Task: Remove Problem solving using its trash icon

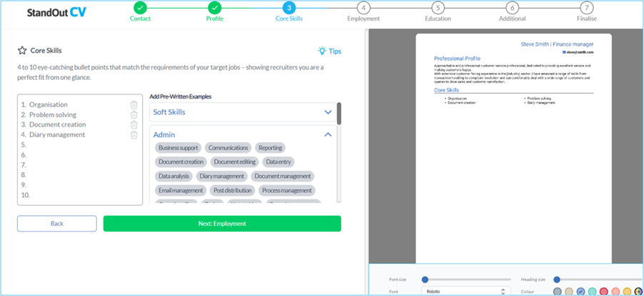Action: point(134,114)
